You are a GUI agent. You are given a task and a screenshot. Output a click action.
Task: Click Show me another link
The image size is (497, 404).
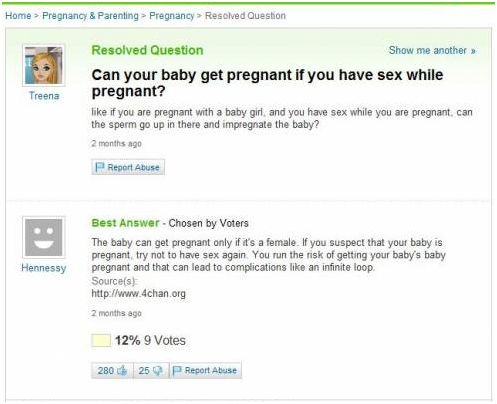432,50
